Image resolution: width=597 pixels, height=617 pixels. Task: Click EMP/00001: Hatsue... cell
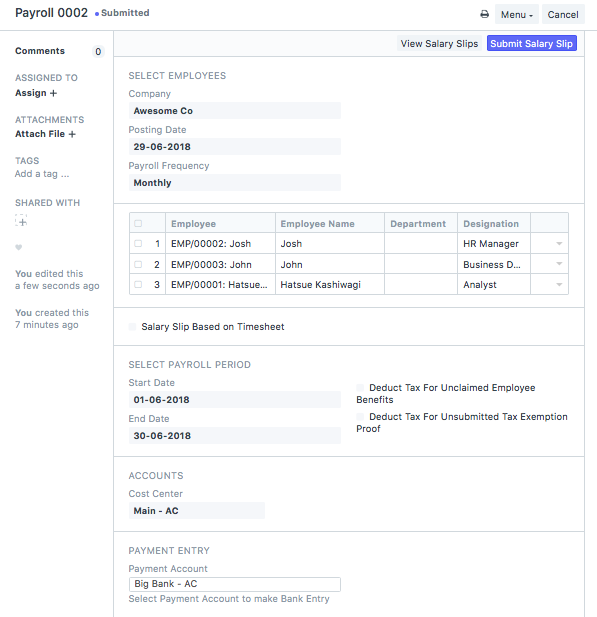[x=220, y=284]
